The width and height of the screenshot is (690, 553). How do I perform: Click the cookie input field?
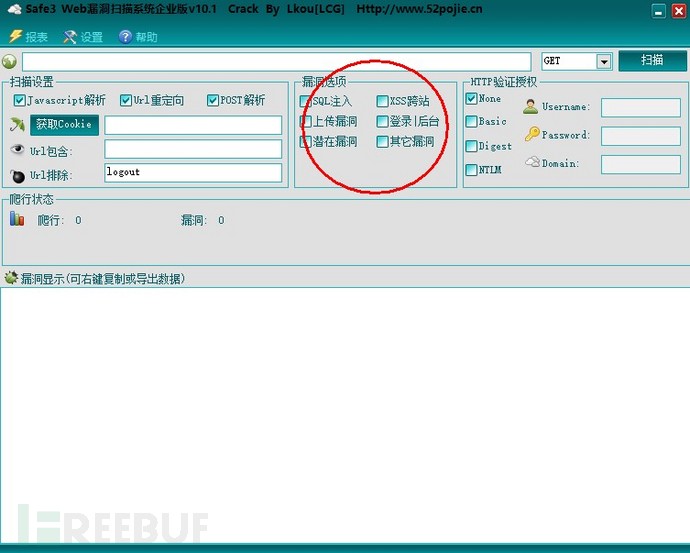[193, 125]
